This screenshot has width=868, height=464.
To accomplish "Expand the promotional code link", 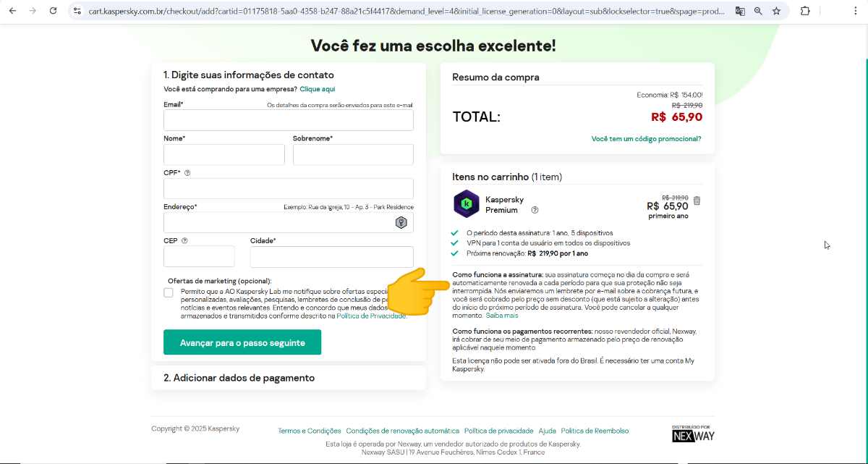I will pos(646,139).
